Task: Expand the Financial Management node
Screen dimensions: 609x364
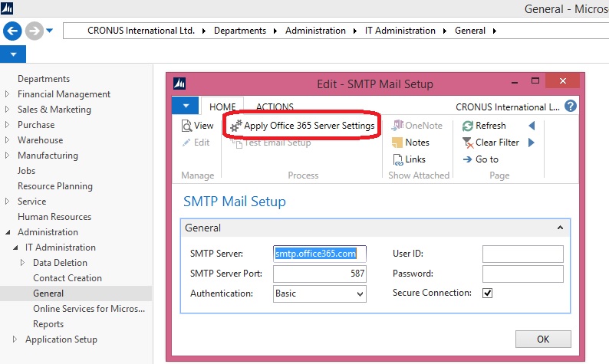Action: pos(7,94)
